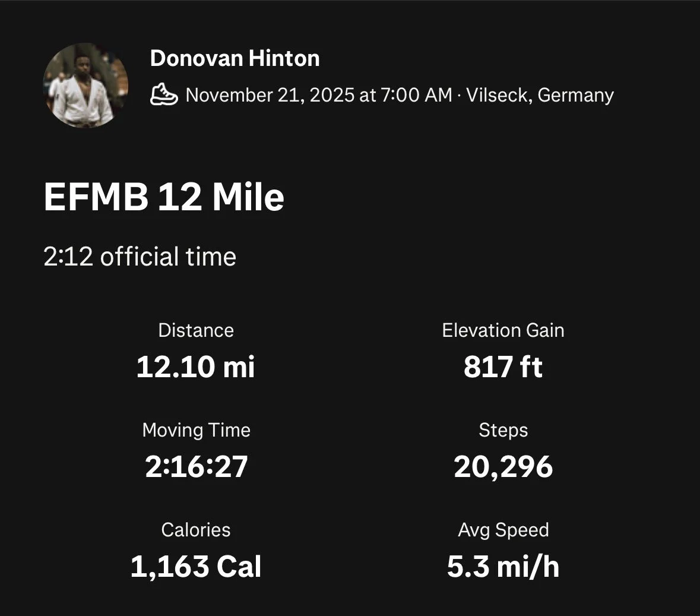This screenshot has width=700, height=616.
Task: Select the 5.3 mi/h speed value
Action: [x=503, y=567]
